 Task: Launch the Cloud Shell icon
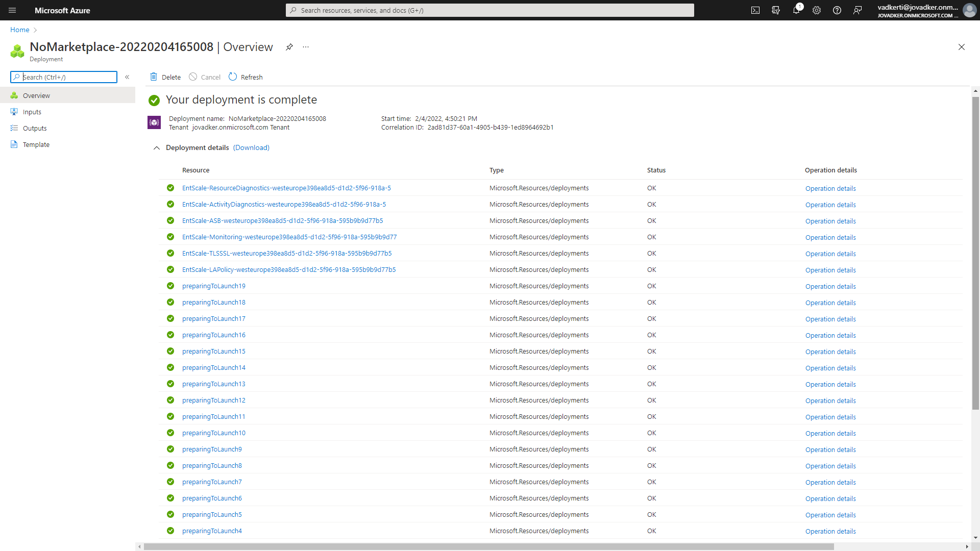(x=755, y=10)
